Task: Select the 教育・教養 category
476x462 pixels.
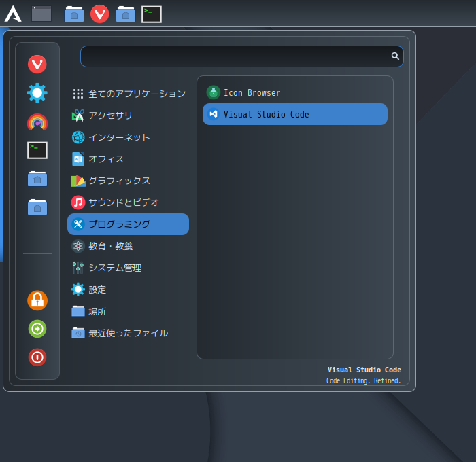Action: [128, 246]
